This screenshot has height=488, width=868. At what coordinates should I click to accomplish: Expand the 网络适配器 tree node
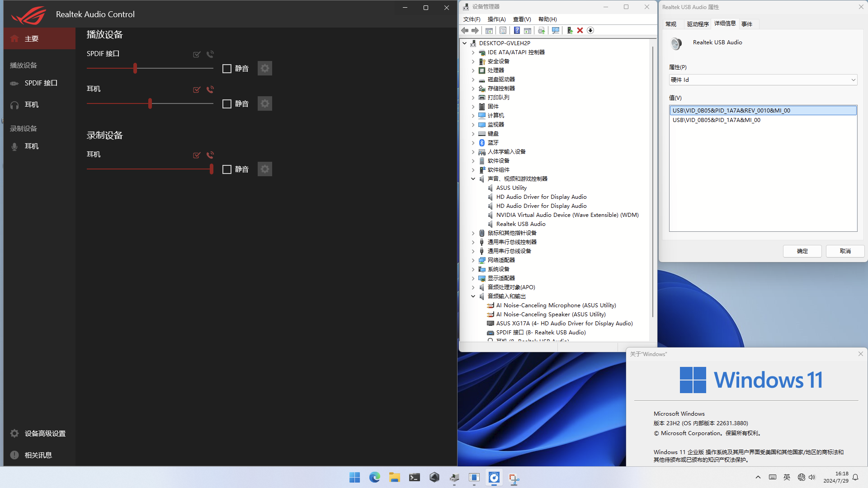point(473,260)
